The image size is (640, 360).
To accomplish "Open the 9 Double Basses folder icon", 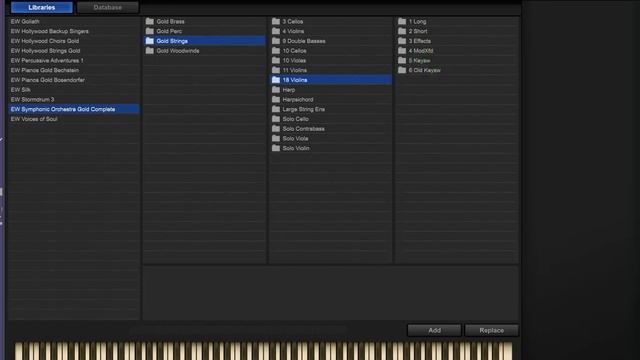I will point(276,41).
